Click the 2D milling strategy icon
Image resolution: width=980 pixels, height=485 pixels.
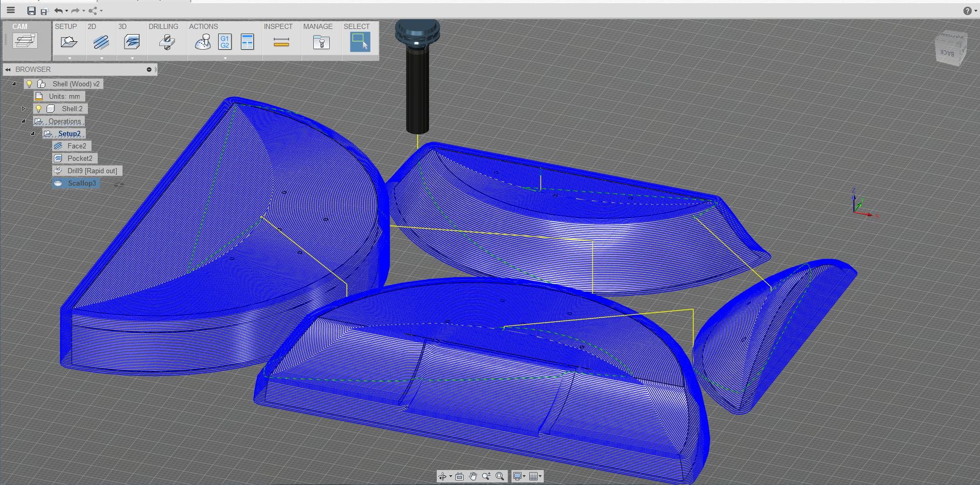point(101,42)
